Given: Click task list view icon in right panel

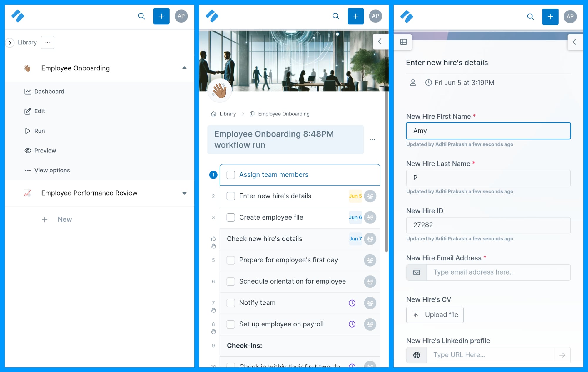Looking at the screenshot, I should 404,42.
